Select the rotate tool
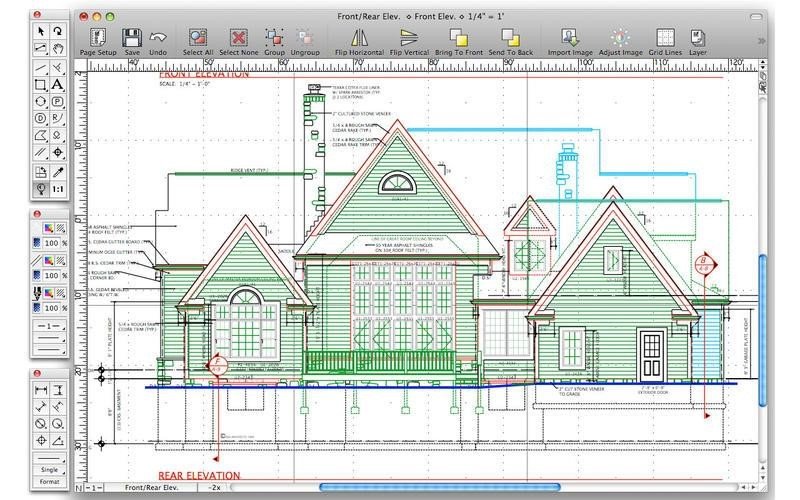800x500 pixels. [x=58, y=32]
